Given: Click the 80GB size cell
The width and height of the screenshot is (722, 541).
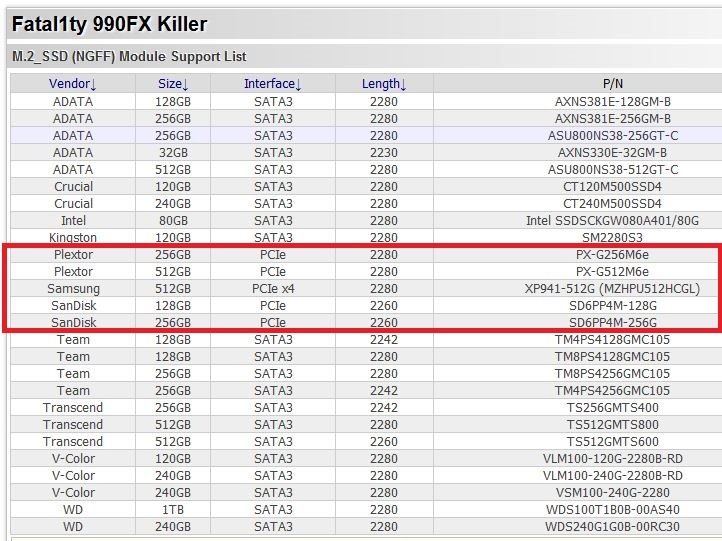Looking at the screenshot, I should point(173,221).
